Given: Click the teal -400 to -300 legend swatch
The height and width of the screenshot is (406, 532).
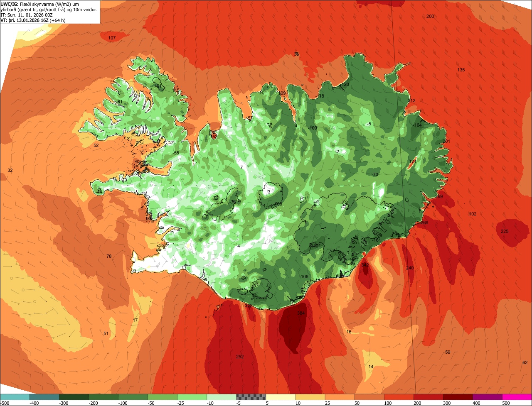Looking at the screenshot, I should pyautogui.click(x=44, y=396).
